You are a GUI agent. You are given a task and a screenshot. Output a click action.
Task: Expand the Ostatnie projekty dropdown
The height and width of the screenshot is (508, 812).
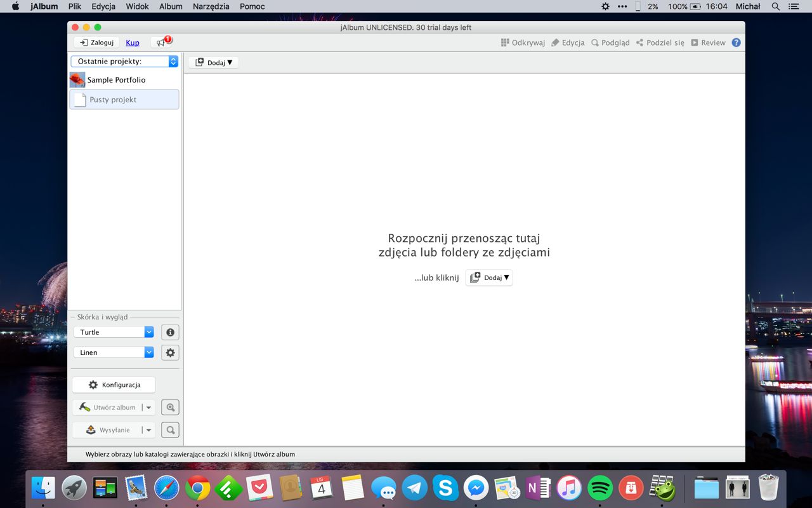click(x=124, y=62)
